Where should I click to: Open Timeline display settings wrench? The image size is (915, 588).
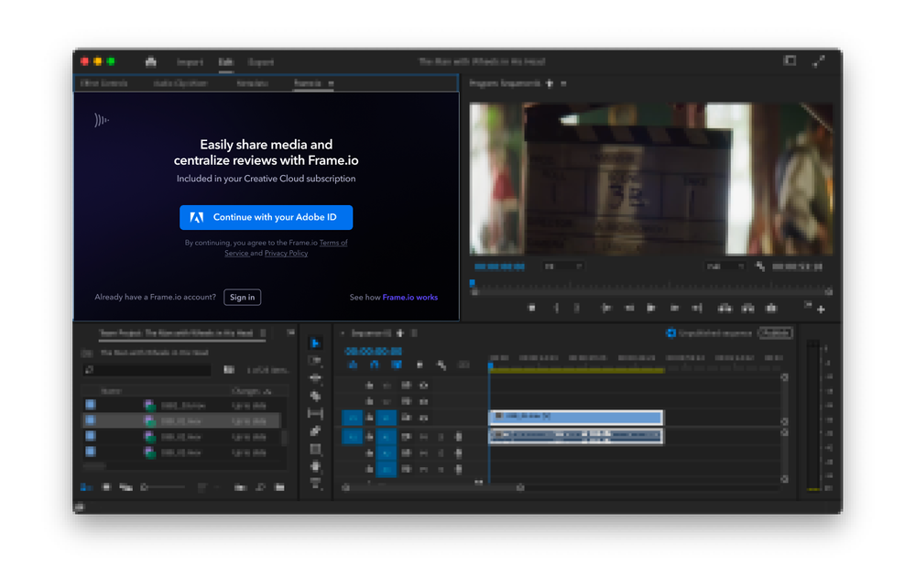click(441, 365)
